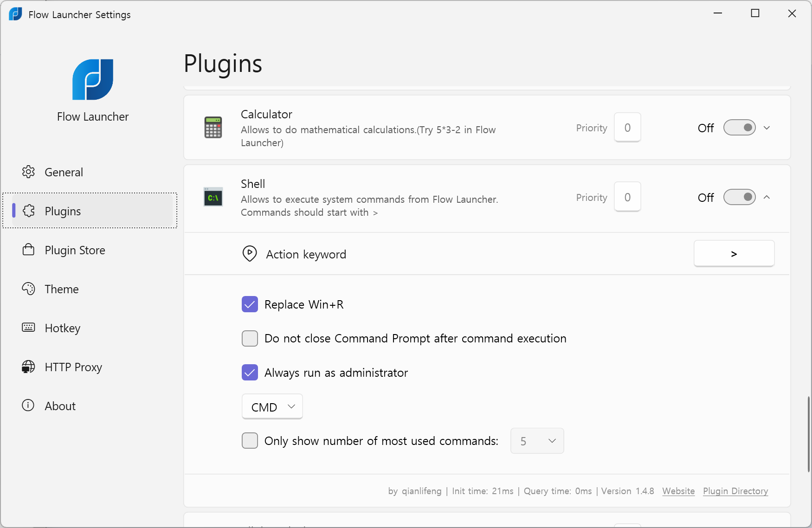Open HTTP Proxy via globe icon

coord(28,367)
